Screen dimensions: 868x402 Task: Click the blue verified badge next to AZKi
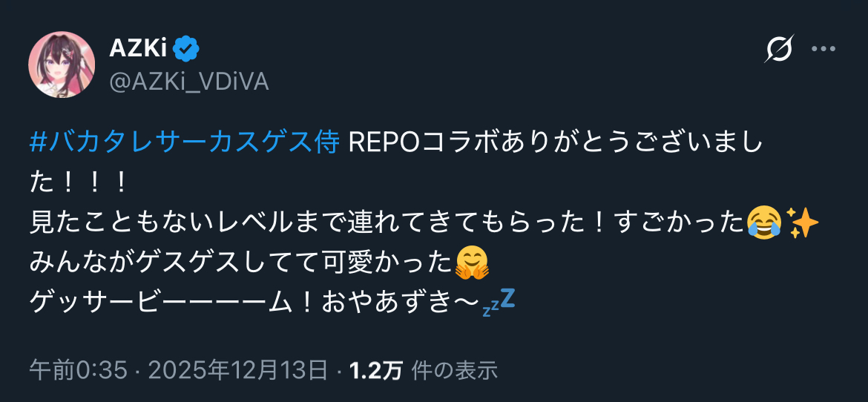[x=186, y=49]
